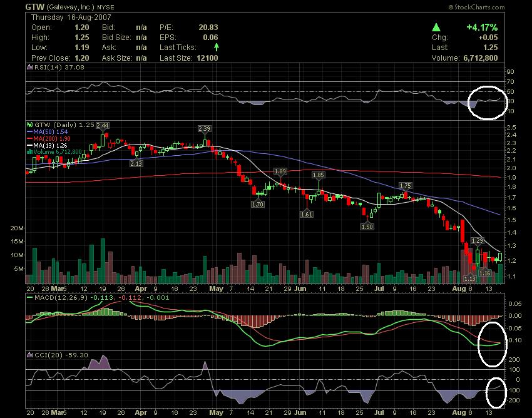The width and height of the screenshot is (532, 418).
Task: Click the green Last Ticks up arrow
Action: 216,47
